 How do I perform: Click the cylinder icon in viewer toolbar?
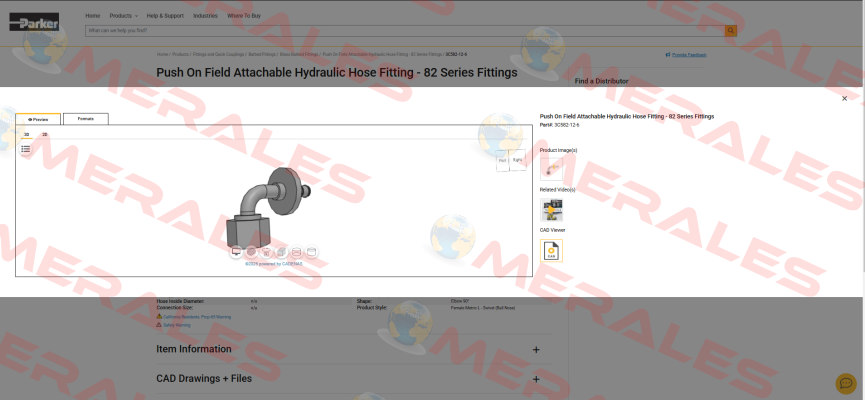click(312, 252)
